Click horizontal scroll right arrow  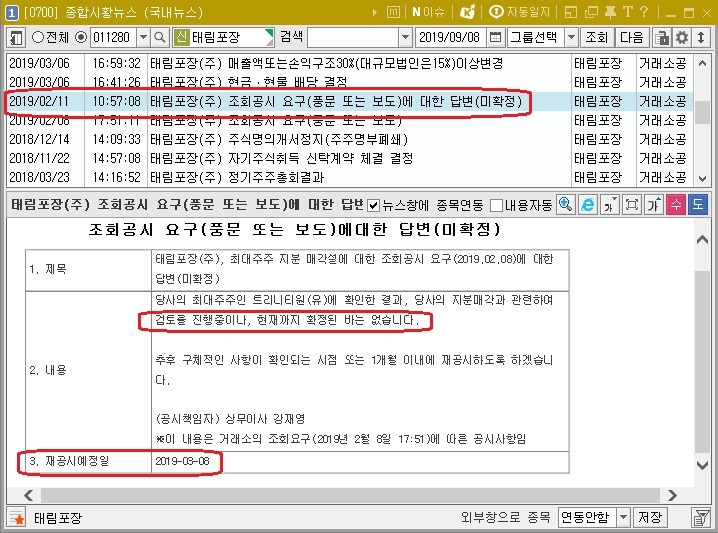click(672, 495)
